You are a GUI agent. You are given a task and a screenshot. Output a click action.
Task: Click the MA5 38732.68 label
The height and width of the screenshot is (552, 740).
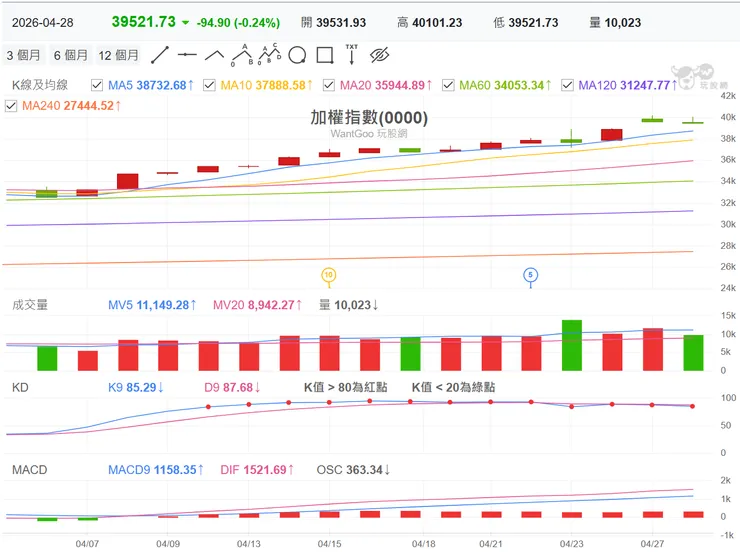[151, 85]
